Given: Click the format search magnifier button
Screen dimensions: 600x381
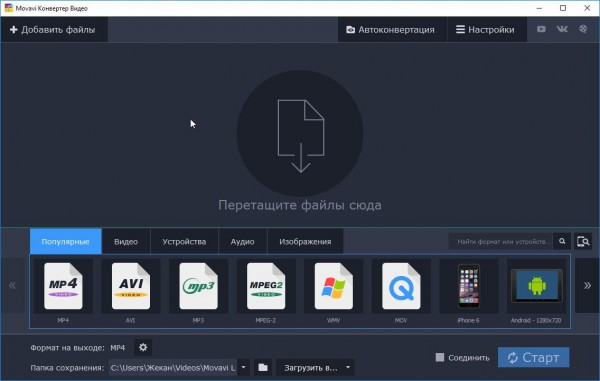Looking at the screenshot, I should click(562, 241).
